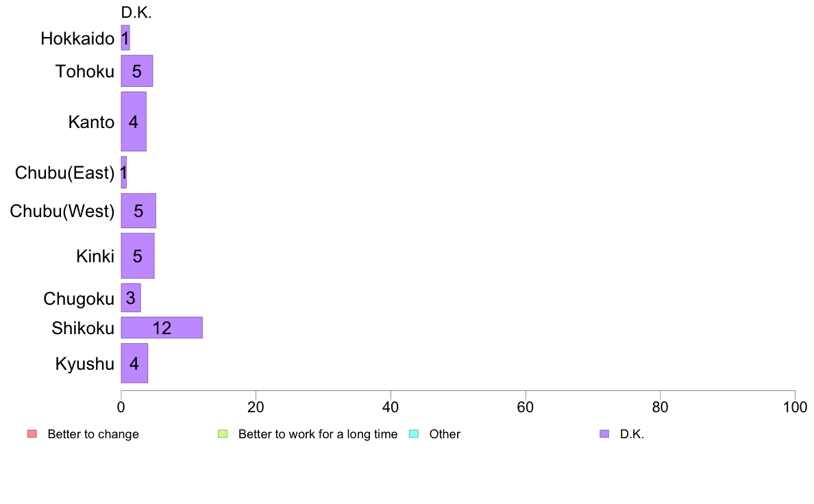Select the Kinki bar showing 5
This screenshot has width=814, height=504.
(138, 256)
